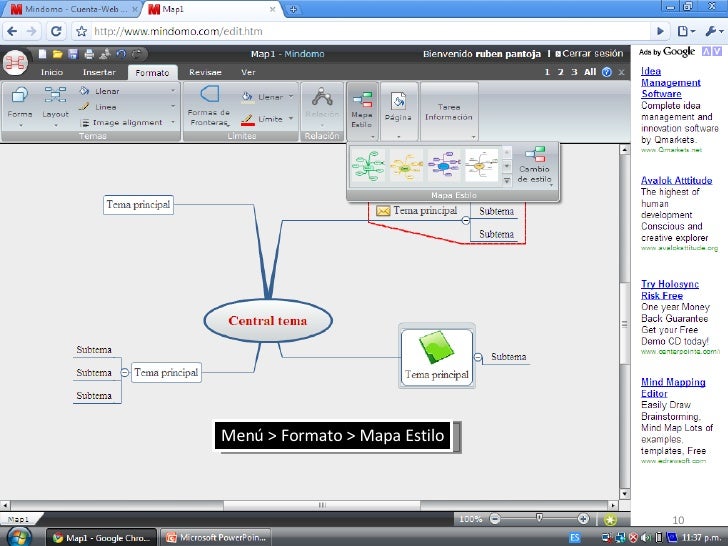Select the yellow map style thumbnail
The height and width of the screenshot is (546, 728).
pyautogui.click(x=406, y=166)
